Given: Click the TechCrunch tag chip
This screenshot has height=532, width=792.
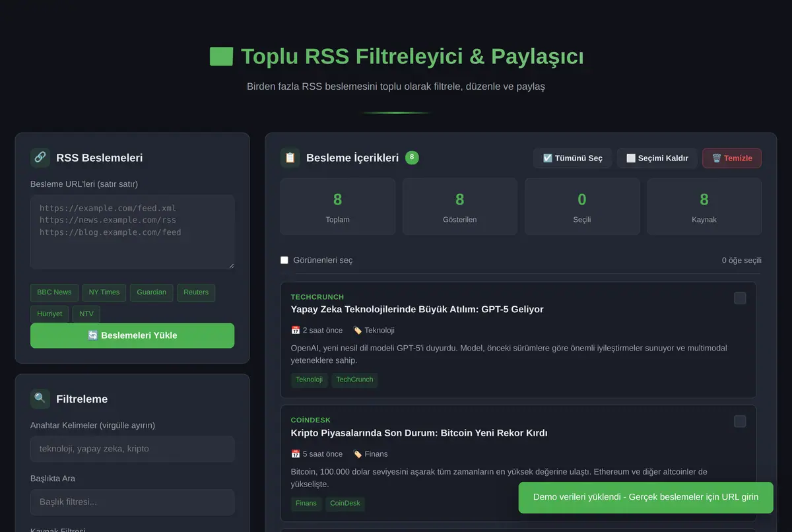Looking at the screenshot, I should coord(354,380).
